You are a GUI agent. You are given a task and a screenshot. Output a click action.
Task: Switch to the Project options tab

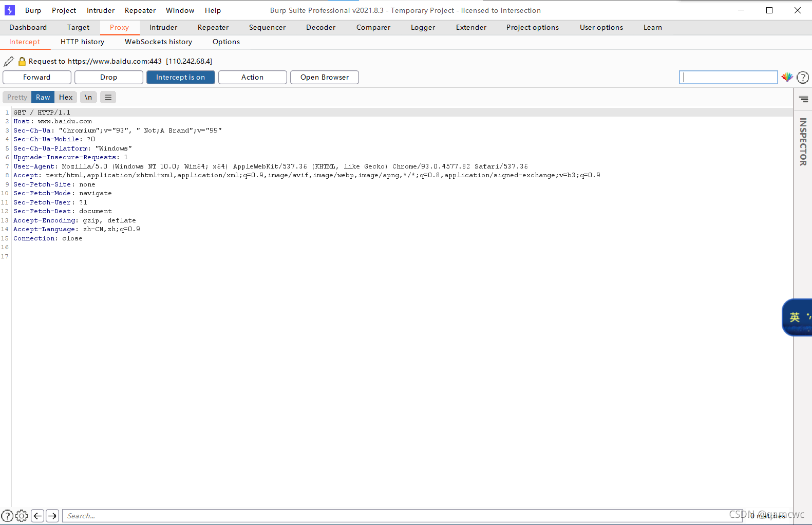(x=533, y=27)
